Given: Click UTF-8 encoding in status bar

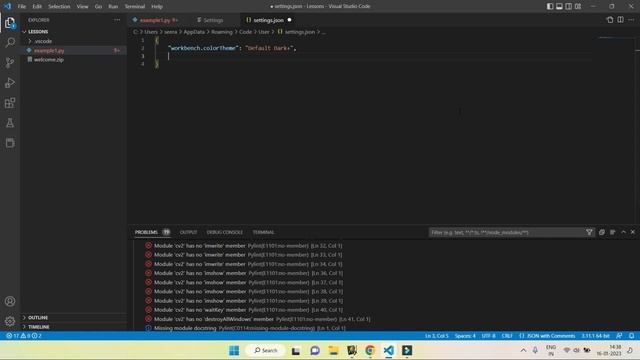Looking at the screenshot, I should 488,336.
